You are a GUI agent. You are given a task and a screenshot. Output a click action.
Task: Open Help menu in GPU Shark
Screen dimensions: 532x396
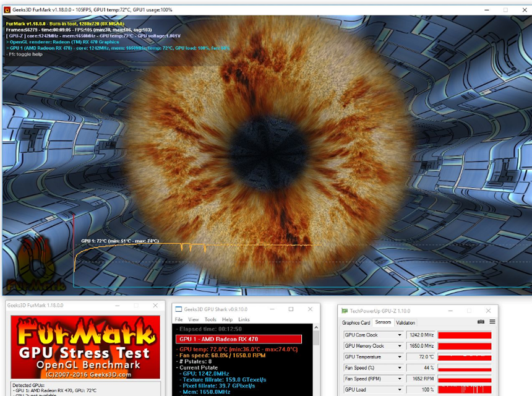pos(227,319)
